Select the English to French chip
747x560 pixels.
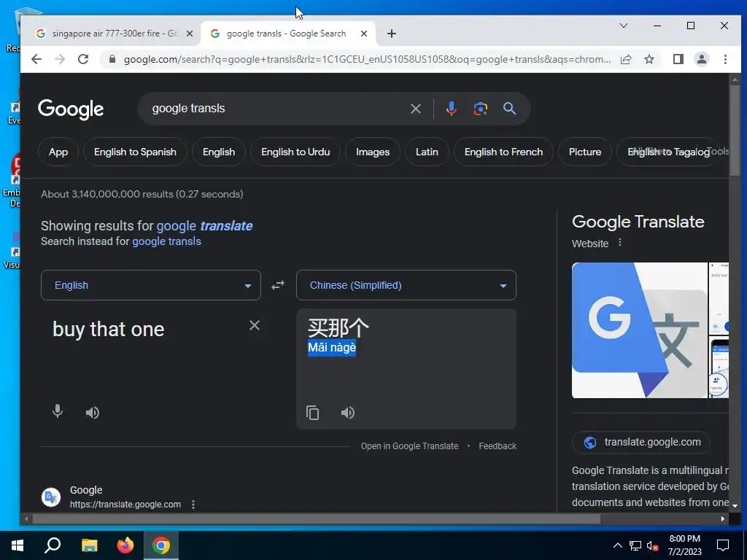pos(503,152)
